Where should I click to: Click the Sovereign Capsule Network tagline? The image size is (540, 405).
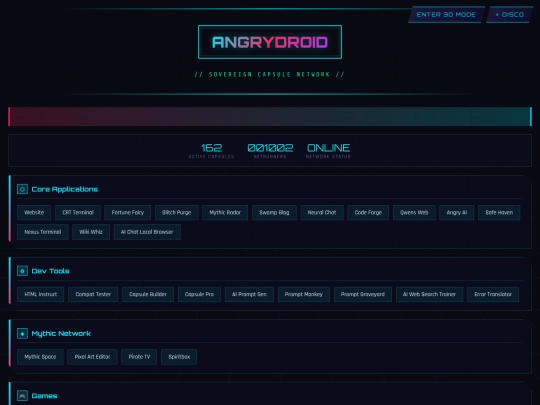pyautogui.click(x=270, y=74)
